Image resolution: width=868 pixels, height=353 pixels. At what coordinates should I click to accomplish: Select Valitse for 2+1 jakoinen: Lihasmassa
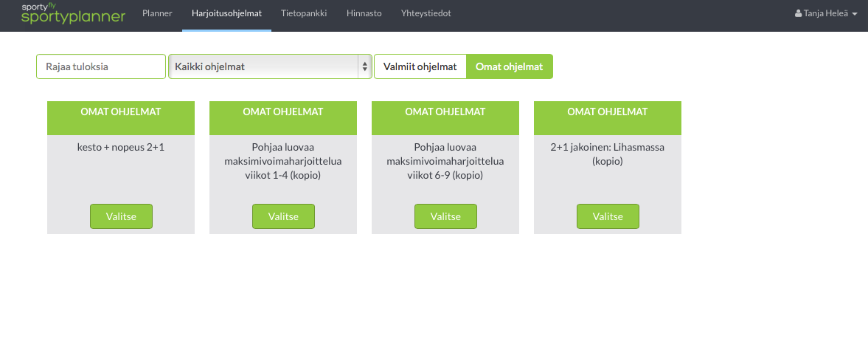(x=608, y=216)
